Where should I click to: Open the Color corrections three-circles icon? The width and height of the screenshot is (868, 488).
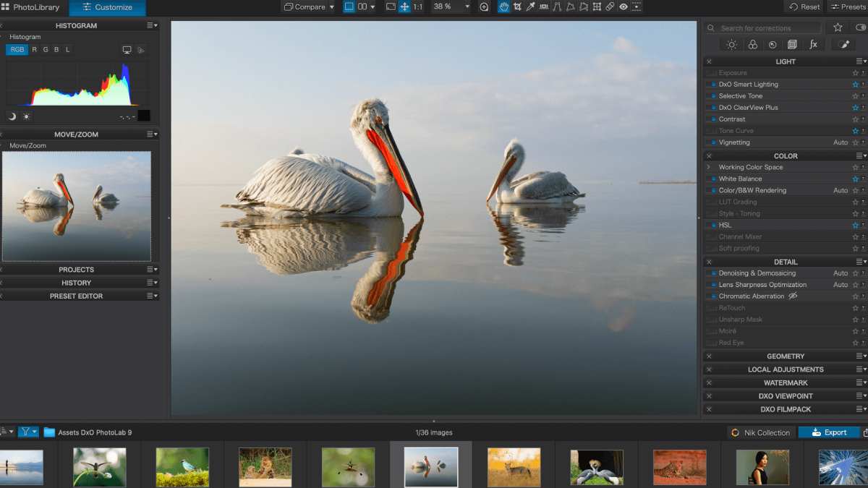click(x=752, y=45)
